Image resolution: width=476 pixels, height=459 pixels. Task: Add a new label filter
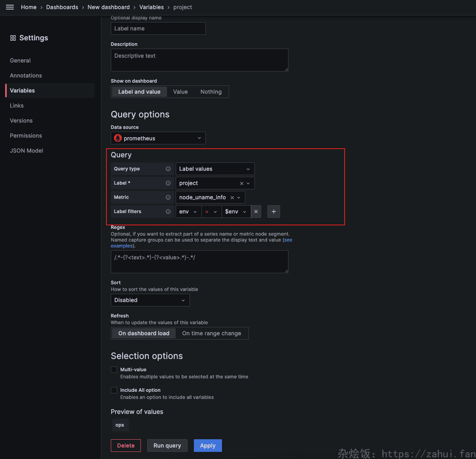[273, 212]
